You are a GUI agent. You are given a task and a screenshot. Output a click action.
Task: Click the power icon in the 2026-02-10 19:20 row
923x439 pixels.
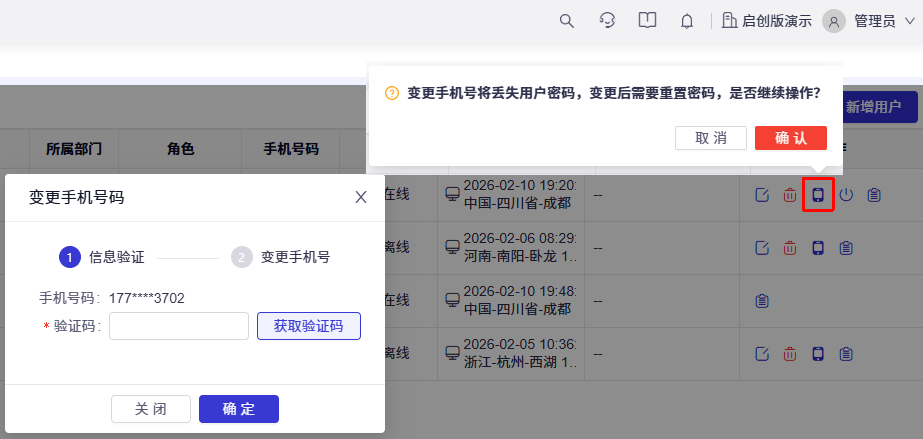[846, 195]
